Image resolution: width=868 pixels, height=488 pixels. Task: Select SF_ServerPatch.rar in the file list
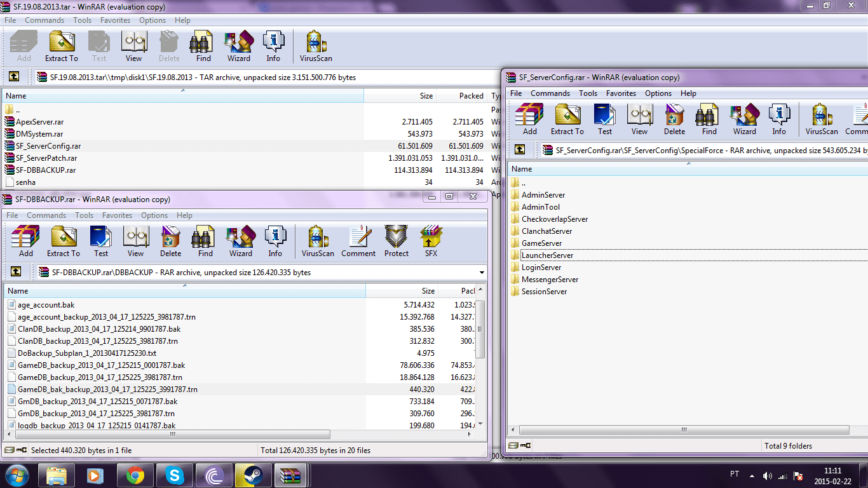46,158
